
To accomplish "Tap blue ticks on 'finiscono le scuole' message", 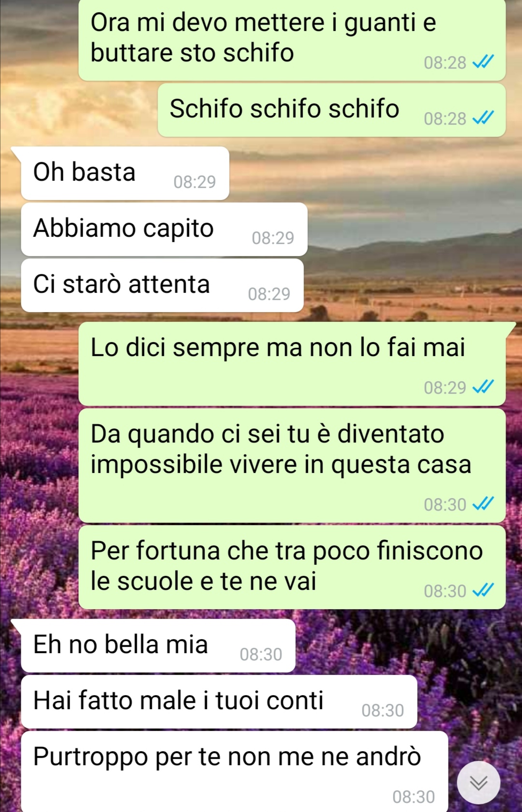I will tap(483, 590).
